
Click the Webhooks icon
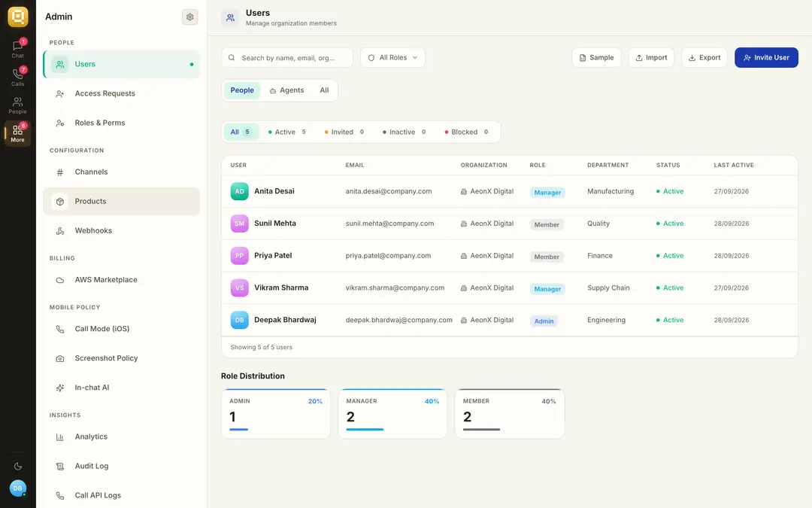(x=60, y=231)
